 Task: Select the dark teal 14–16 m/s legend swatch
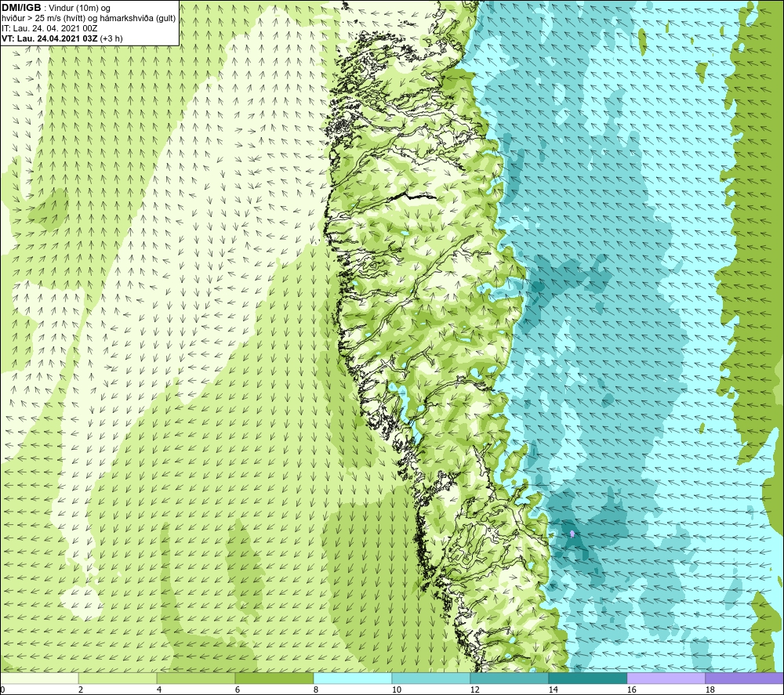coord(587,678)
